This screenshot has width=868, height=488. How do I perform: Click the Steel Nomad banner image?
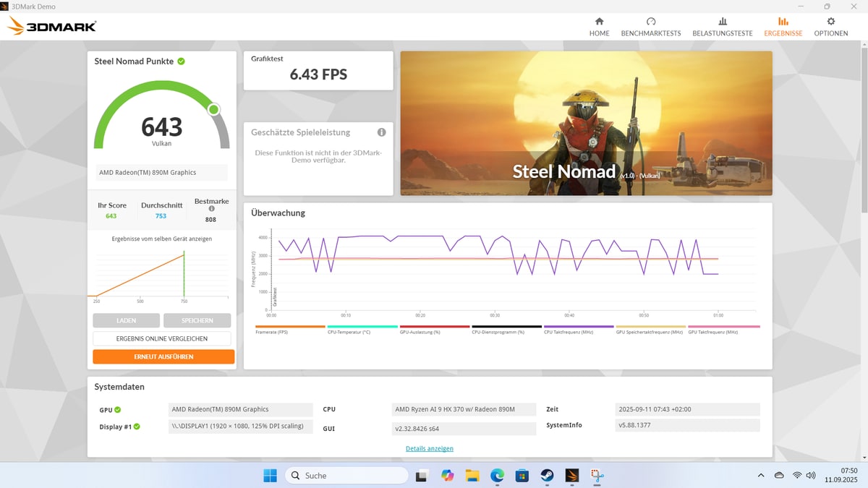[x=586, y=123]
